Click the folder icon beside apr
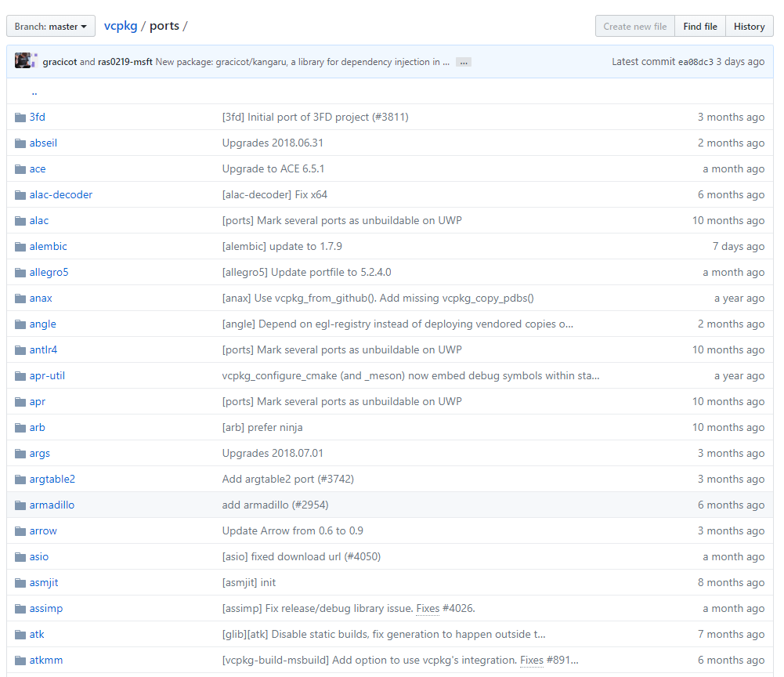The image size is (784, 677). [20, 402]
